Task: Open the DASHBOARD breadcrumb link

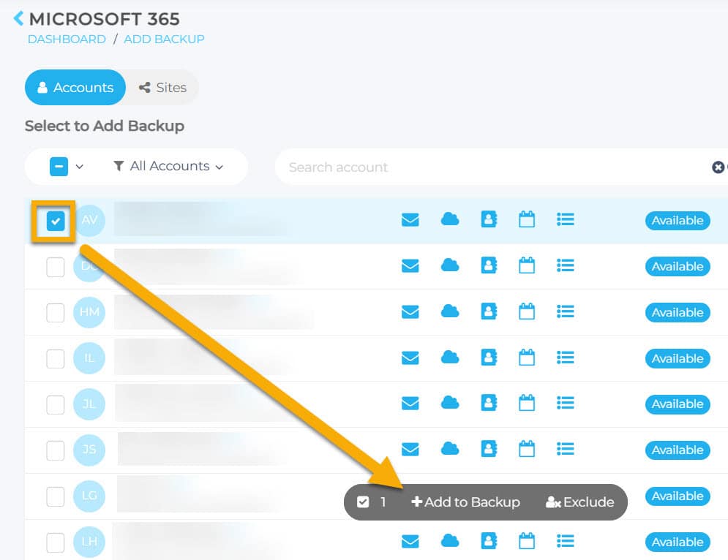Action: pos(67,39)
